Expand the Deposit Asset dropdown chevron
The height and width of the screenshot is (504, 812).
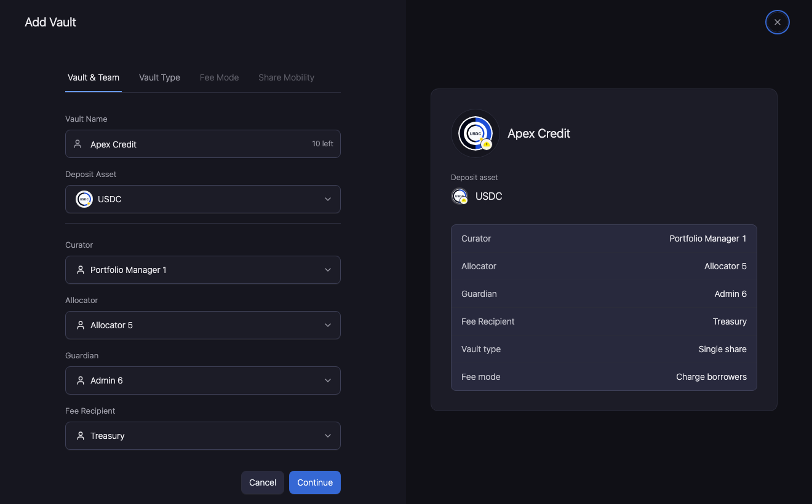tap(328, 199)
